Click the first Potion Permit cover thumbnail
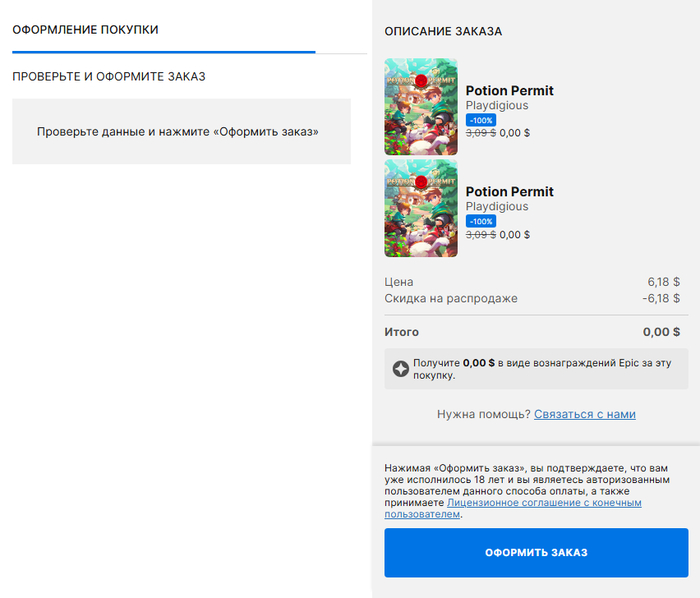Viewport: 700px width, 598px height. click(x=421, y=106)
